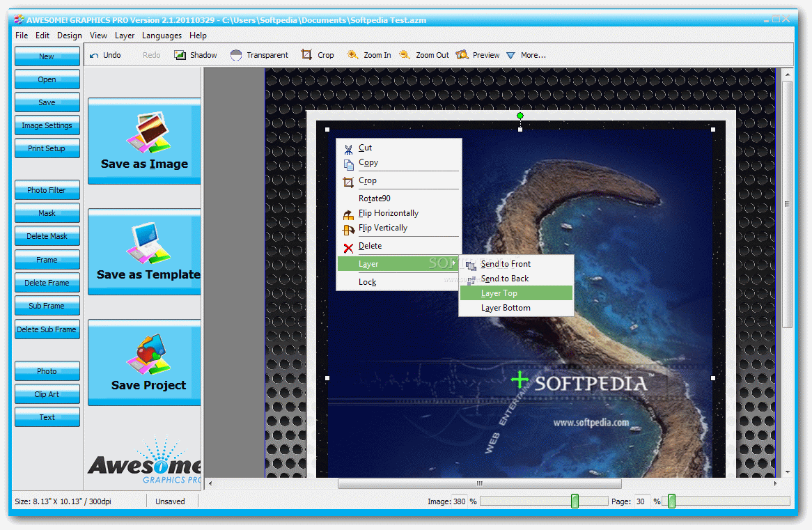Click the Mask button
This screenshot has height=530, width=812.
tap(47, 213)
